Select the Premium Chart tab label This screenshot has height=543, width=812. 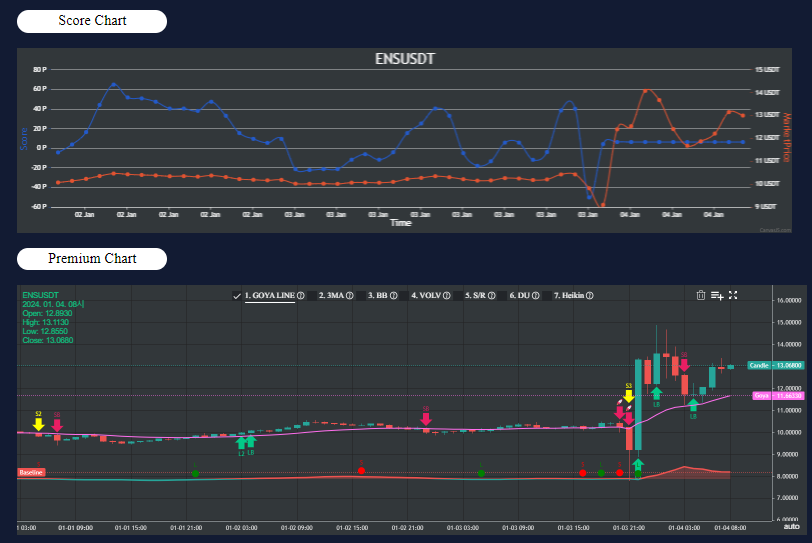click(92, 259)
